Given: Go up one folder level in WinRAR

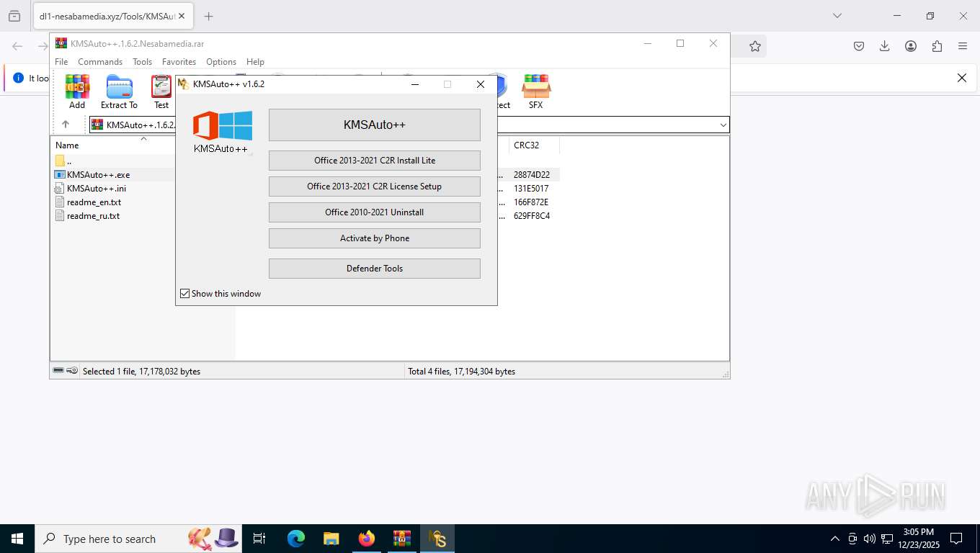Looking at the screenshot, I should tap(66, 125).
